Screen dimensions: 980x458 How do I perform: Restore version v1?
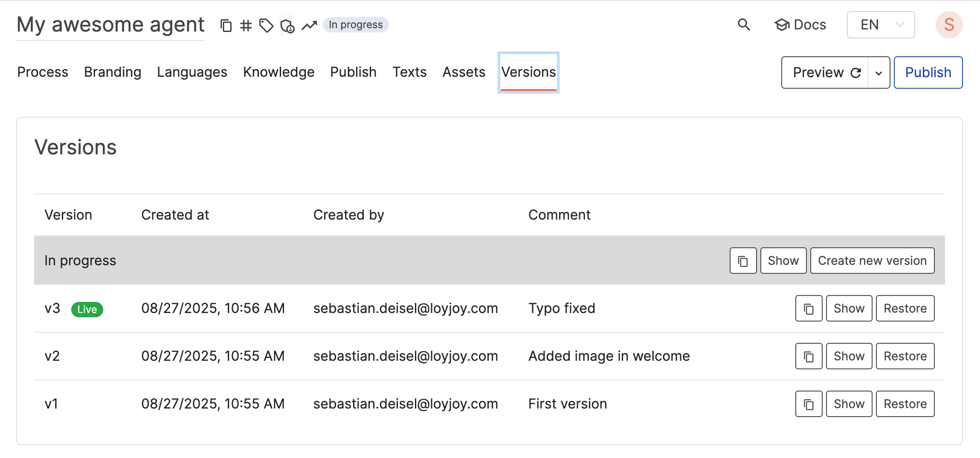click(905, 403)
